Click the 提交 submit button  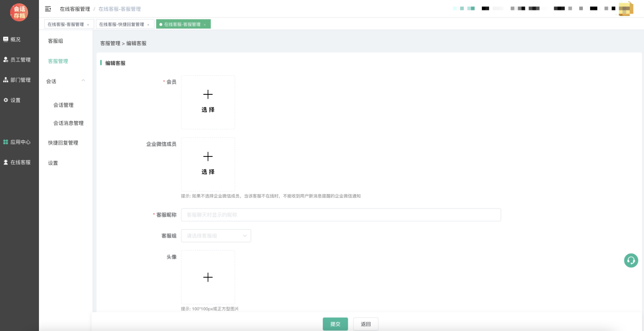click(x=335, y=324)
